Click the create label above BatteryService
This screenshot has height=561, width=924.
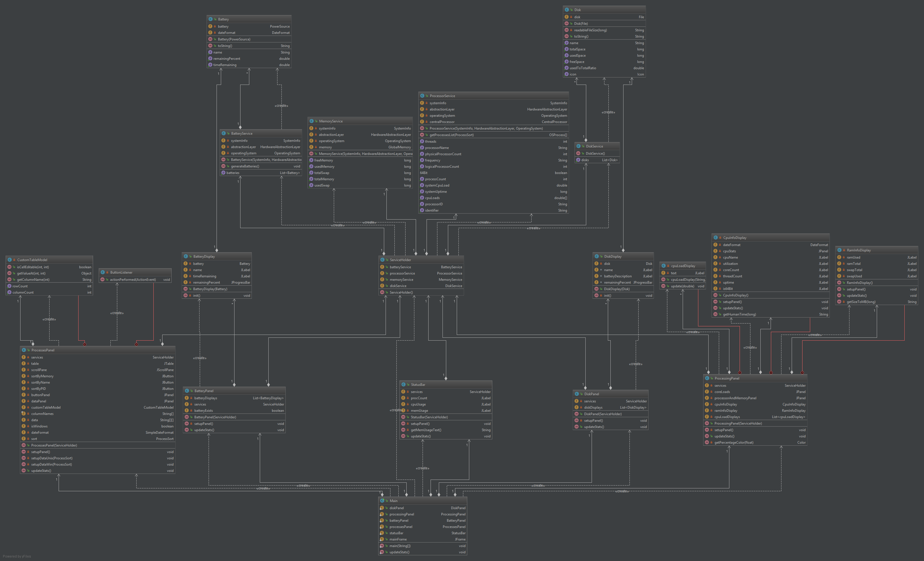tap(281, 106)
